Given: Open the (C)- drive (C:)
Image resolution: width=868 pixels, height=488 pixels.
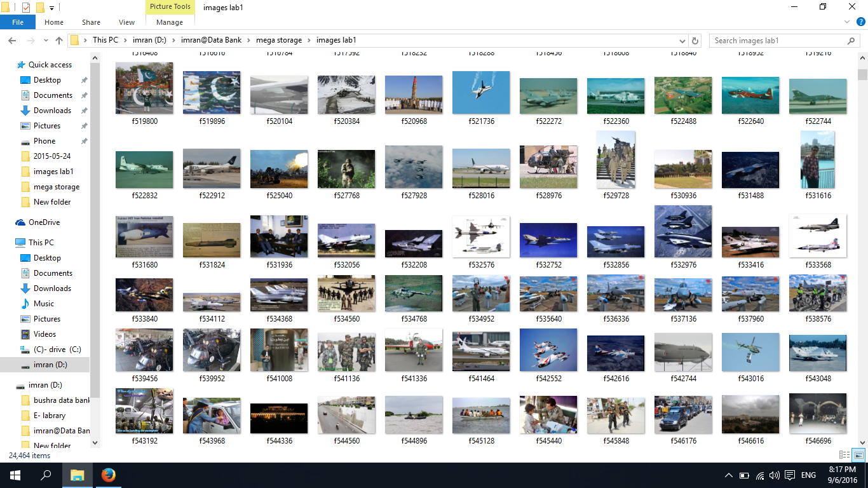Looking at the screenshot, I should (57, 349).
